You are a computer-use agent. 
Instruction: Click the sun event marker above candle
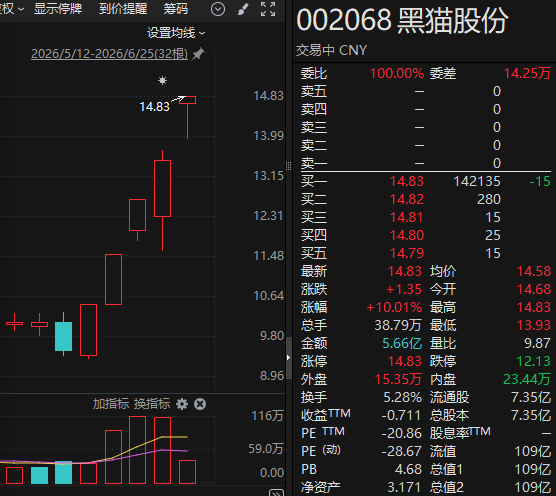tap(162, 80)
